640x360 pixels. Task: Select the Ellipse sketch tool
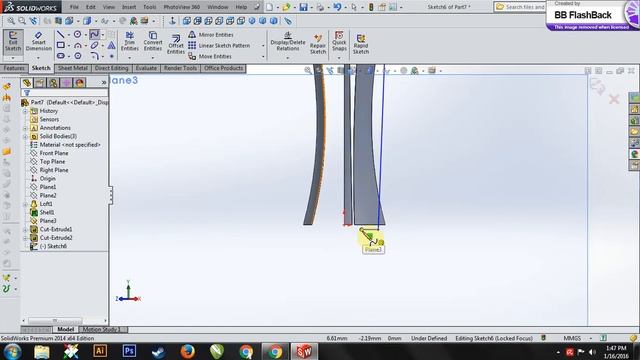(94, 45)
